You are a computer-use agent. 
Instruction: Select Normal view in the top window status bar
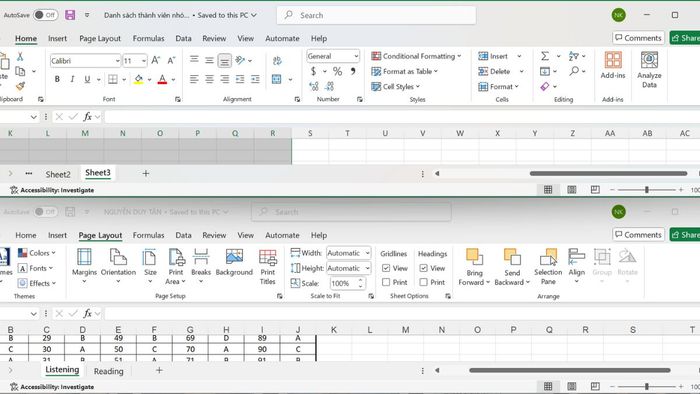[x=548, y=190]
